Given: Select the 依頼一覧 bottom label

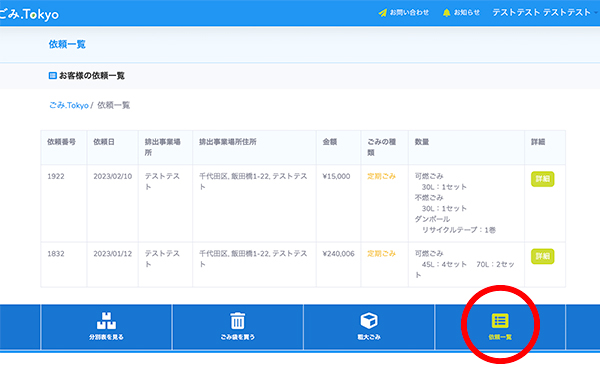Looking at the screenshot, I should (x=500, y=337).
